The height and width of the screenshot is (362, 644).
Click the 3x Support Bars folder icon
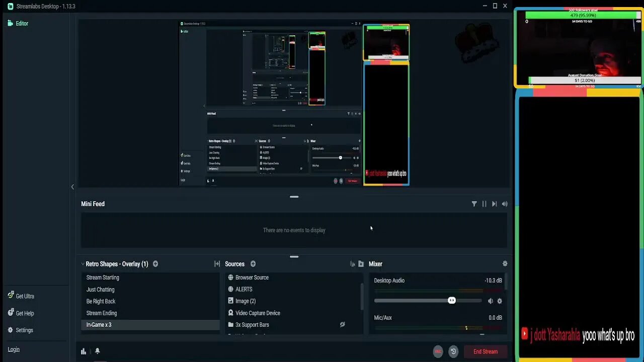coord(231,325)
